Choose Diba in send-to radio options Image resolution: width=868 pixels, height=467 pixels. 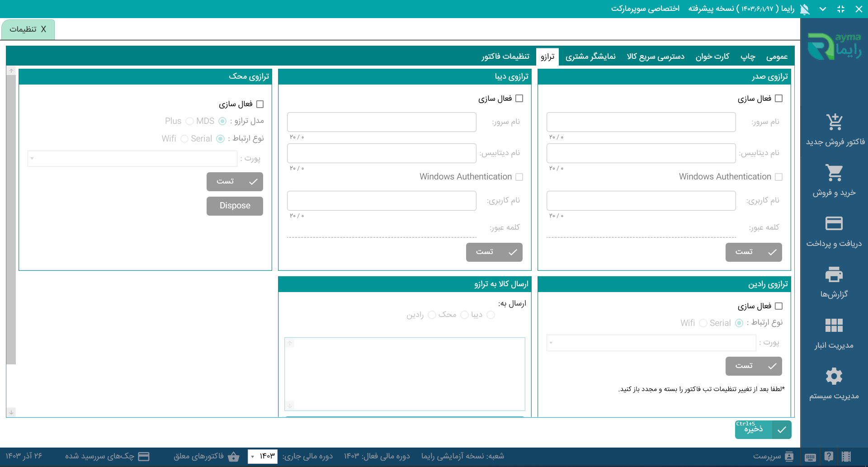point(491,315)
